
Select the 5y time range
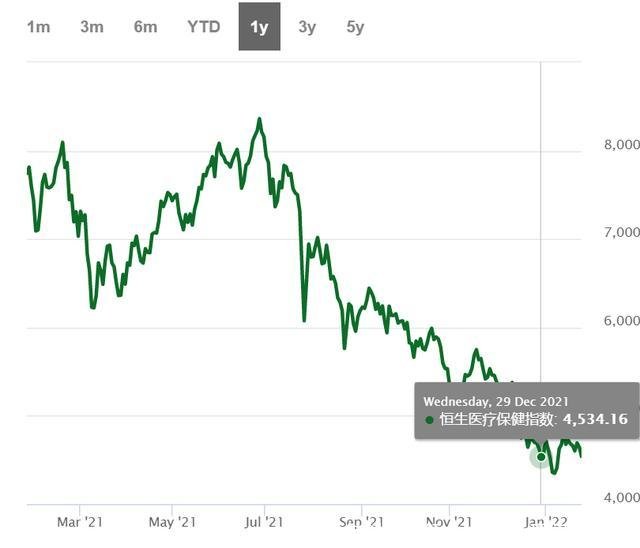click(x=355, y=27)
